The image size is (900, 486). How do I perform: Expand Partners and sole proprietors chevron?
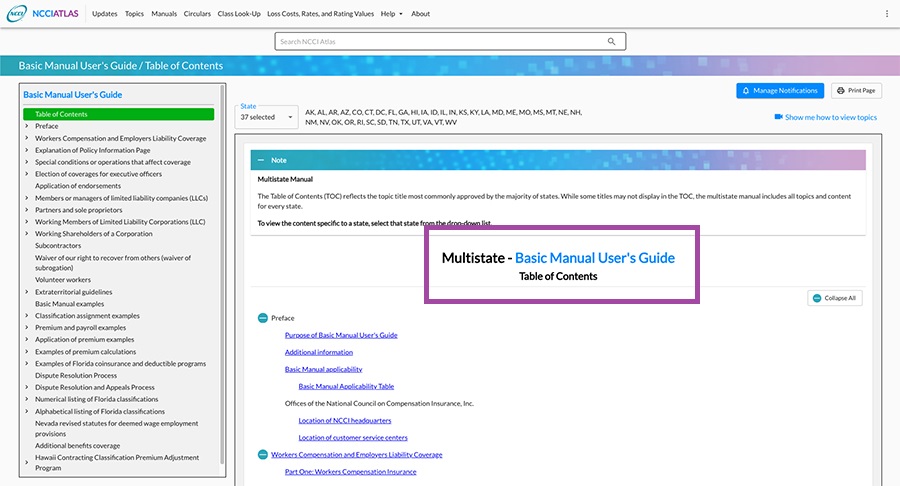(26, 209)
